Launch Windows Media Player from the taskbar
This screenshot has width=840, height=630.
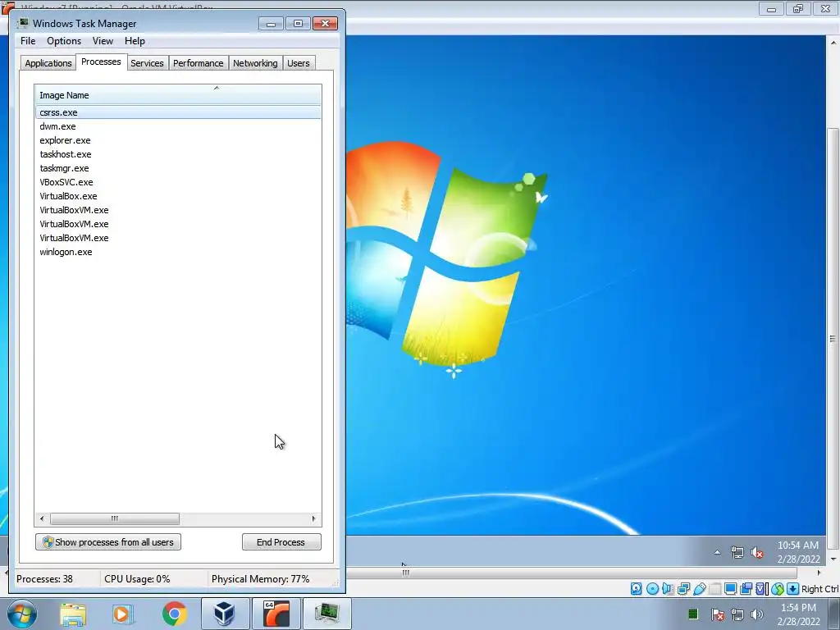tap(123, 614)
